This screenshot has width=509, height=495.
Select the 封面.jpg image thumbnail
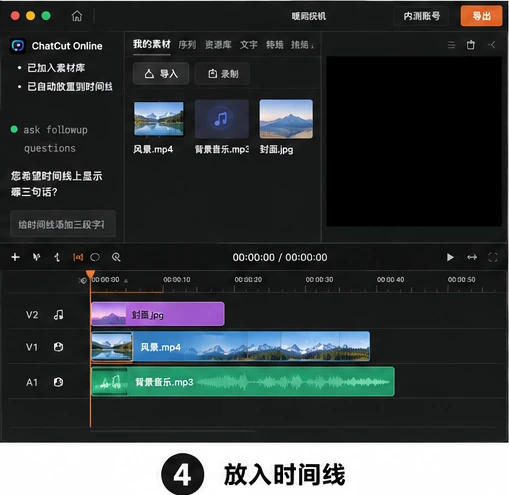286,119
